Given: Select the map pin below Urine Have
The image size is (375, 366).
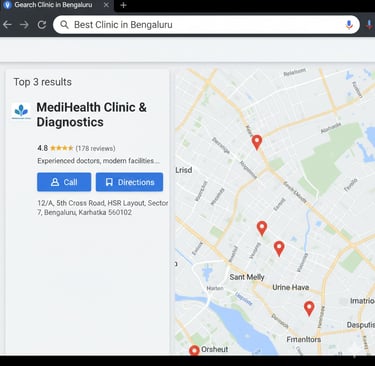Looking at the screenshot, I should click(309, 308).
